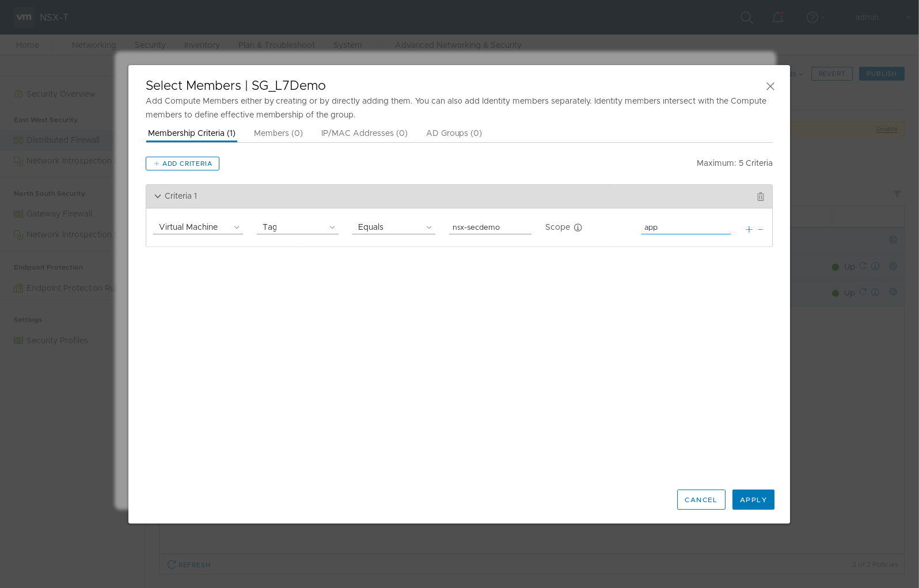Open help question mark menu
This screenshot has height=588, width=919.
[815, 17]
